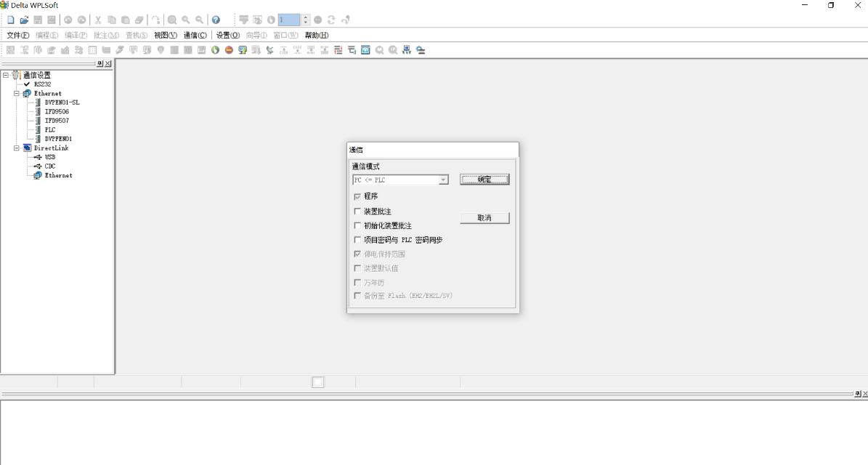Select IFD9507 in the tree
The height and width of the screenshot is (465, 868).
(57, 121)
